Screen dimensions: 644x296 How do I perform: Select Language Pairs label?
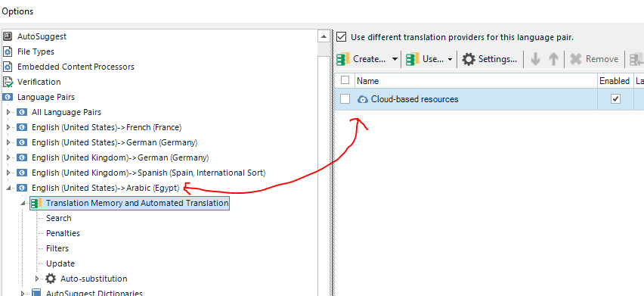point(46,97)
